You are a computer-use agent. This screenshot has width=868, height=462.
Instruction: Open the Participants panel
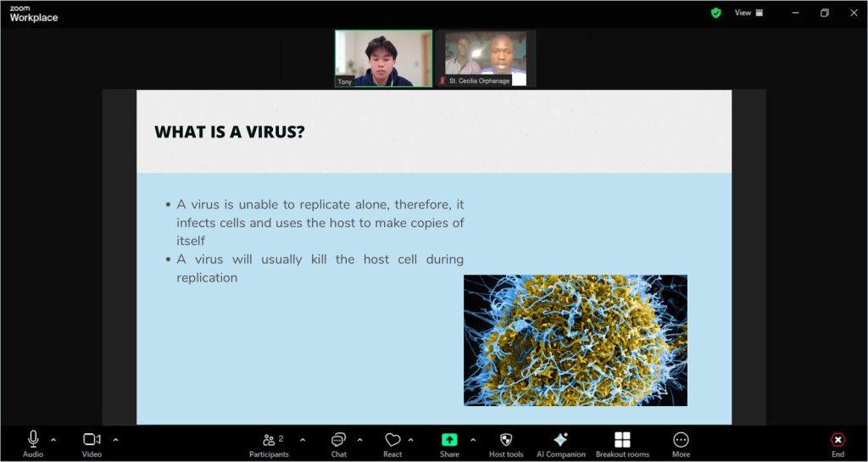click(269, 444)
